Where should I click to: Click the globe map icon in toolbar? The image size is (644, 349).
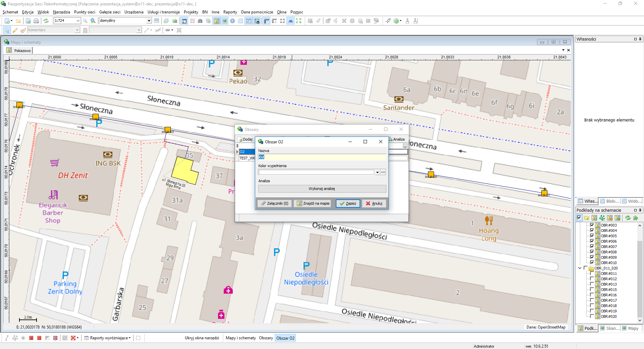click(396, 21)
